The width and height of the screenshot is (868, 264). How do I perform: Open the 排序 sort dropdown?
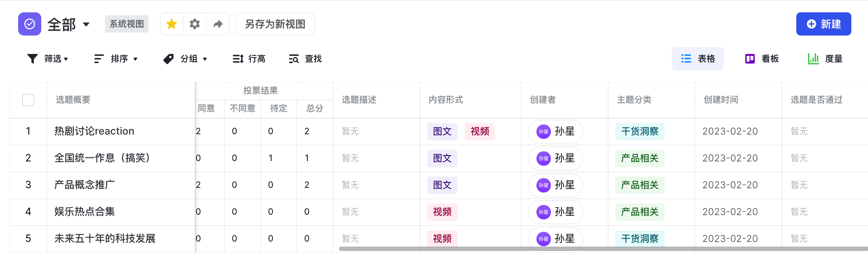[116, 59]
